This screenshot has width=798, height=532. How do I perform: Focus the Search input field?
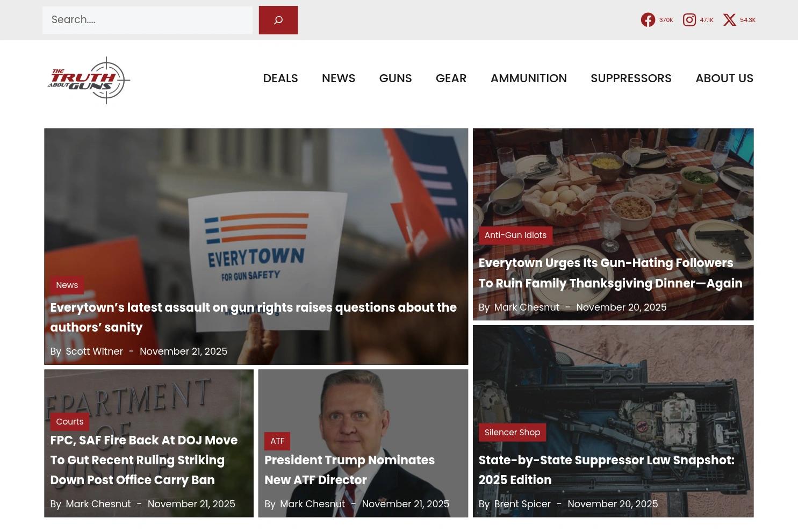click(147, 20)
